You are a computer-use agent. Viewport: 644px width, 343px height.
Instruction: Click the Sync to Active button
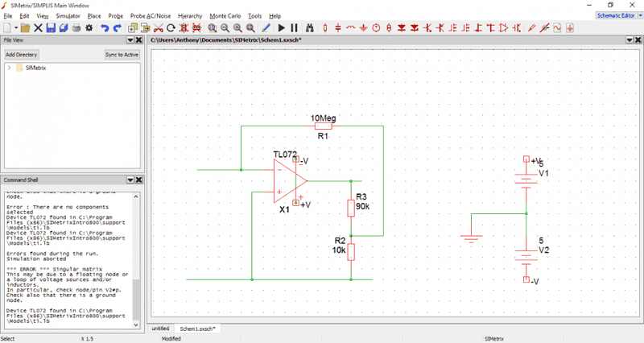tap(122, 55)
